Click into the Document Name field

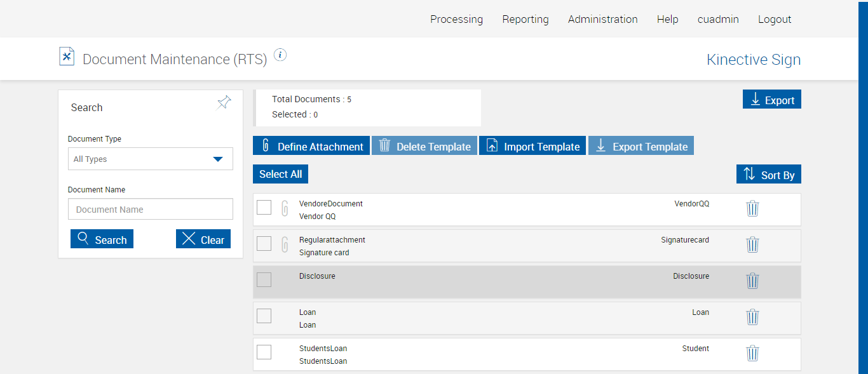[x=151, y=209]
